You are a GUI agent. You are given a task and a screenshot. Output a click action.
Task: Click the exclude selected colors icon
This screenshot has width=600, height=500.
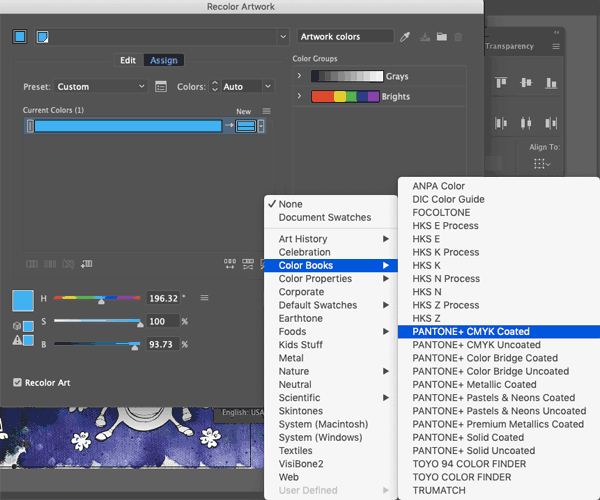point(68,264)
